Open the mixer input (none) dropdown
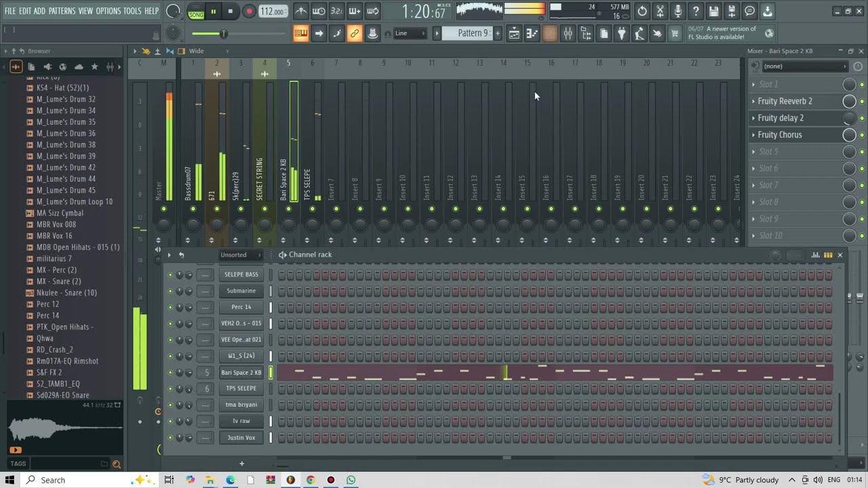Viewport: 868px width, 488px height. point(804,66)
